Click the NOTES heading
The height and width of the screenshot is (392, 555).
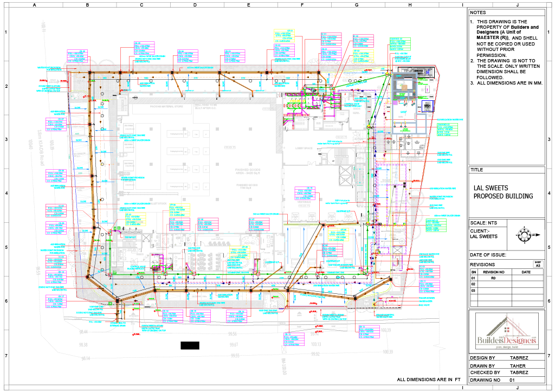coord(478,12)
